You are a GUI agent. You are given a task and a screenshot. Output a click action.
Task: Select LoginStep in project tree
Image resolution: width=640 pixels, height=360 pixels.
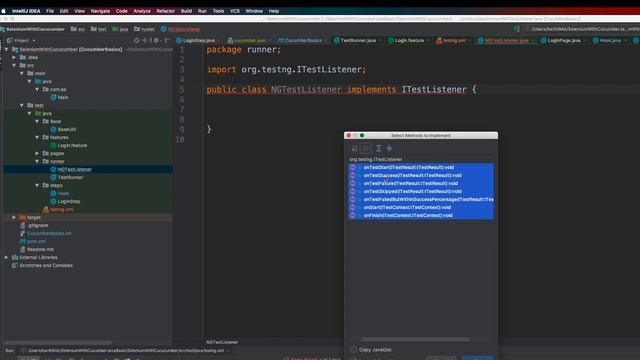69,202
